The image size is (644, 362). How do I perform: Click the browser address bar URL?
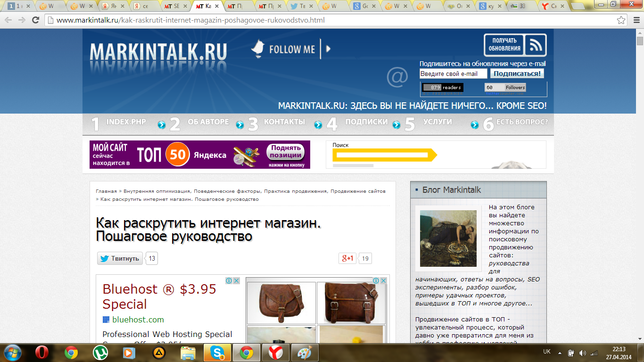coord(190,20)
